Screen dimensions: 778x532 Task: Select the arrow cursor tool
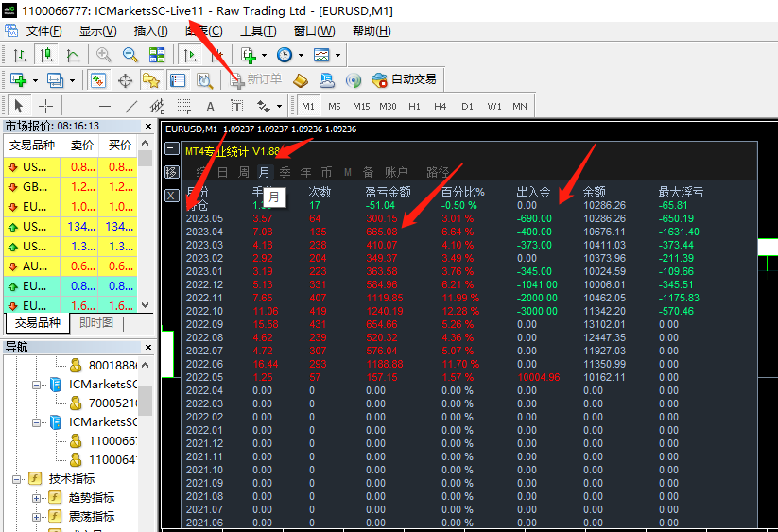click(19, 106)
